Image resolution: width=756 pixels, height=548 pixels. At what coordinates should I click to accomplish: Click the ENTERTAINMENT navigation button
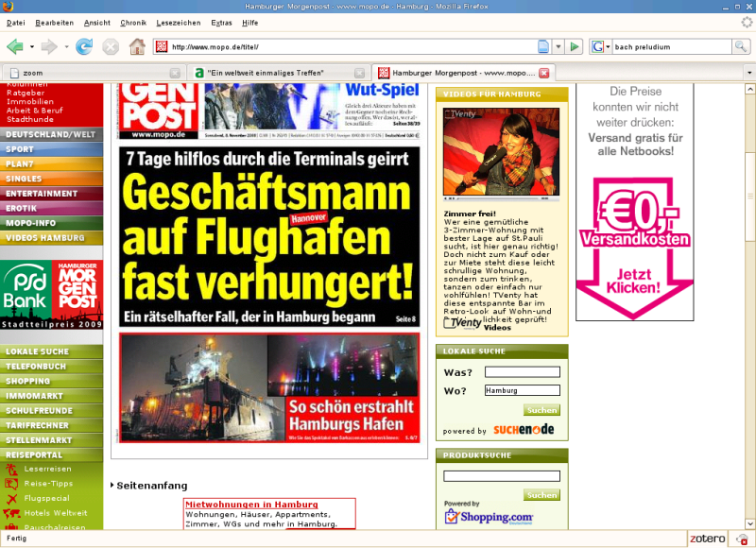click(51, 194)
